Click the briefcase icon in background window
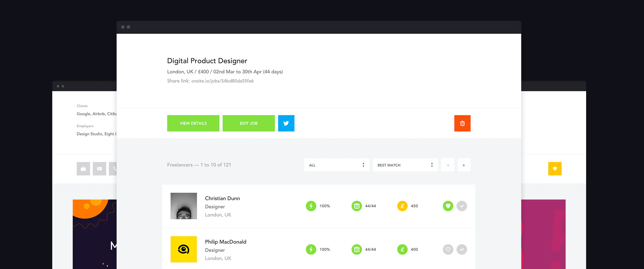Screen dimensions: 644x269 pos(83,169)
